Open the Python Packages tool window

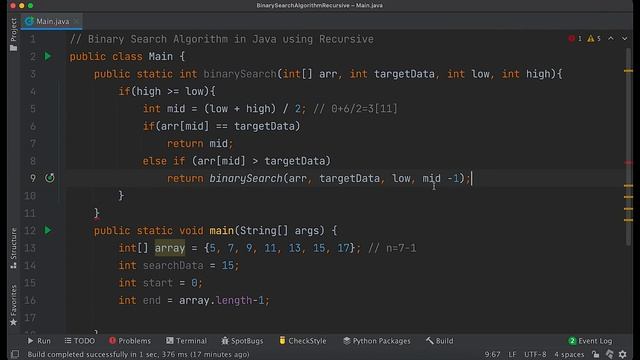(x=376, y=341)
